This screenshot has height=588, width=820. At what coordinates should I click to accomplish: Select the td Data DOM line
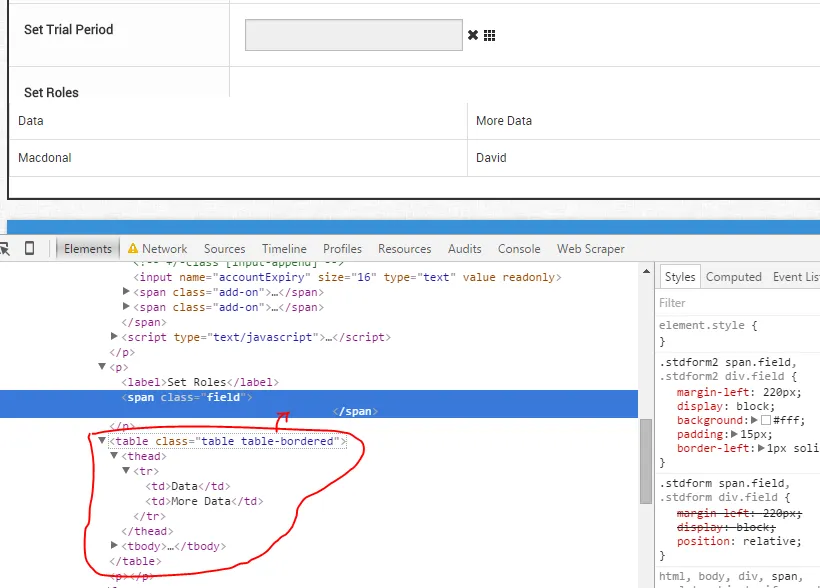click(188, 487)
